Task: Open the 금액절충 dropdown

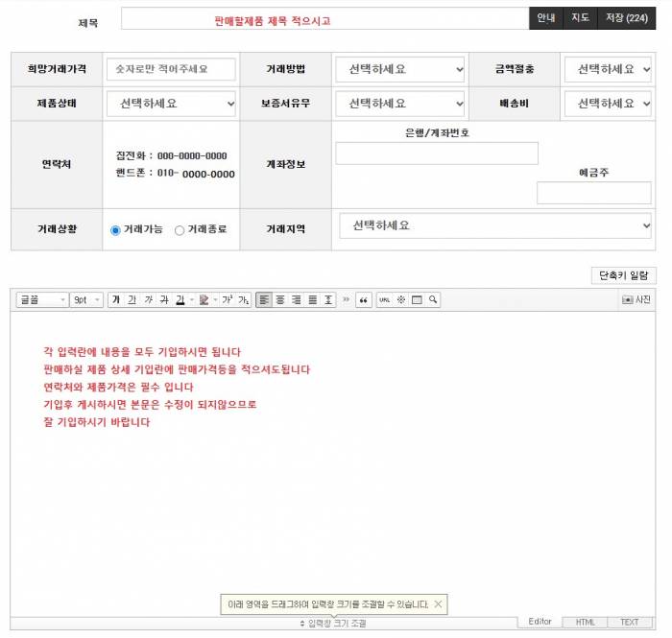Action: click(x=608, y=69)
